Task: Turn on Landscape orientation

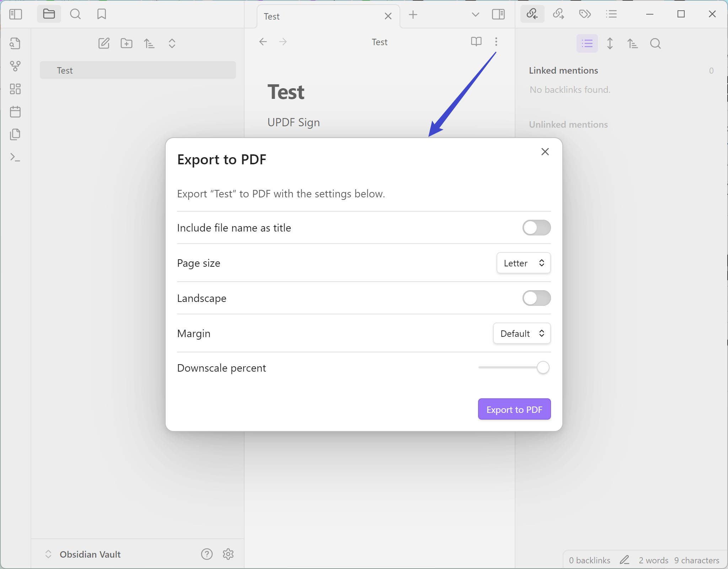Action: click(x=537, y=298)
